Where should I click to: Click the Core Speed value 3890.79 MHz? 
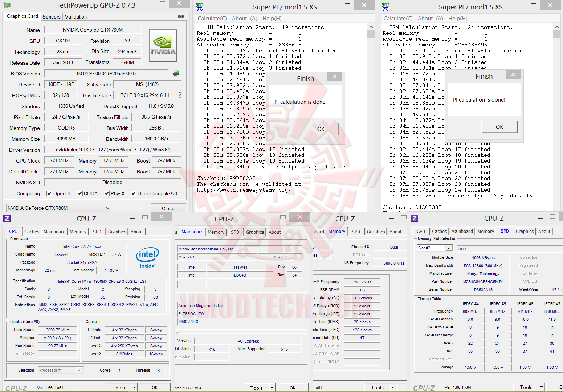coord(57,330)
